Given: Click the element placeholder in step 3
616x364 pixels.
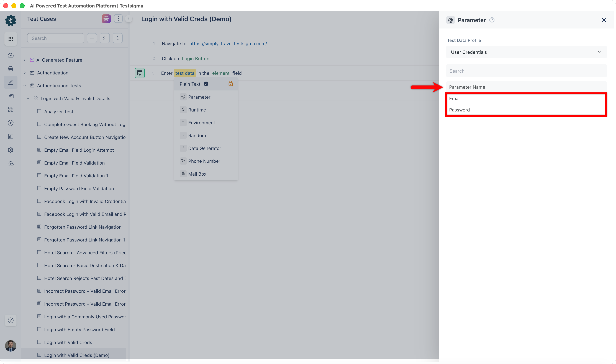Looking at the screenshot, I should 221,73.
